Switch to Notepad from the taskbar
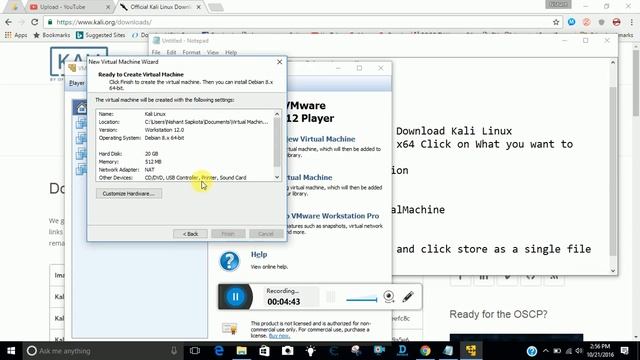640x360 pixels. click(448, 351)
